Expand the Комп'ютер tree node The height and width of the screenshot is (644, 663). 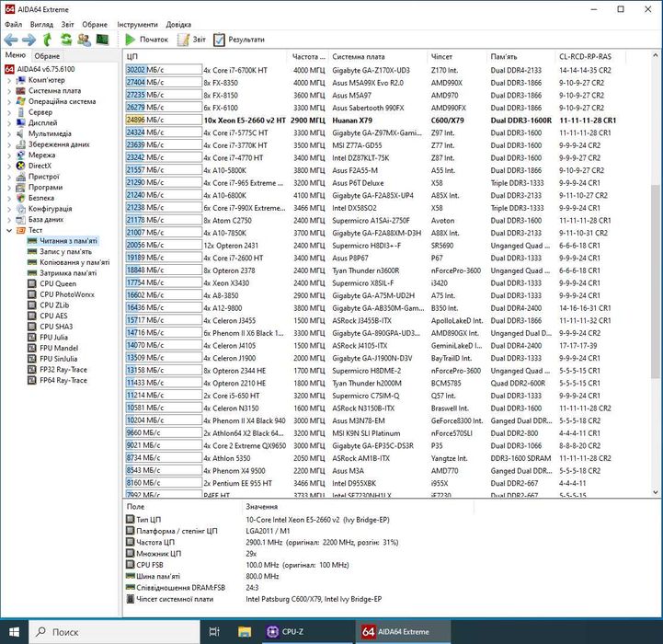(x=10, y=80)
